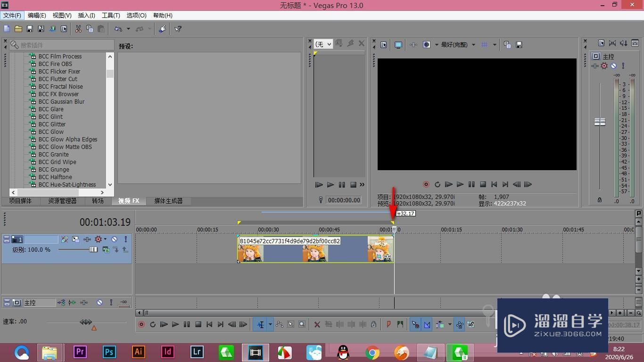Open the 编辑(E) menu
The height and width of the screenshot is (362, 644).
tap(37, 16)
